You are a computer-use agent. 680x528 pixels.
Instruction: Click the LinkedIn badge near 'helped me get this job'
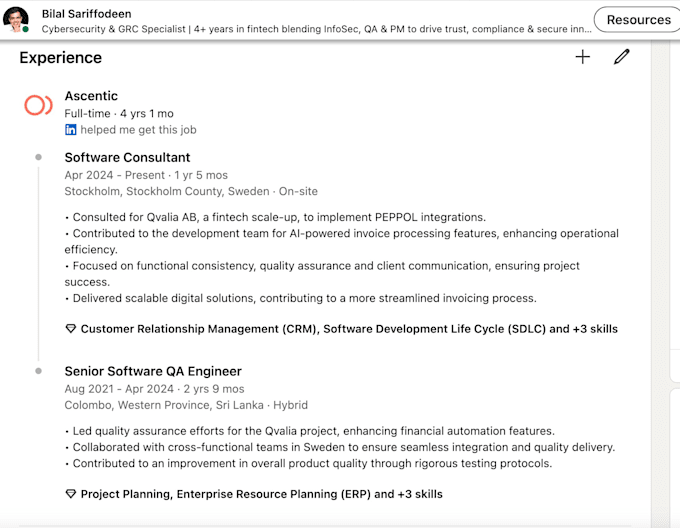point(71,130)
